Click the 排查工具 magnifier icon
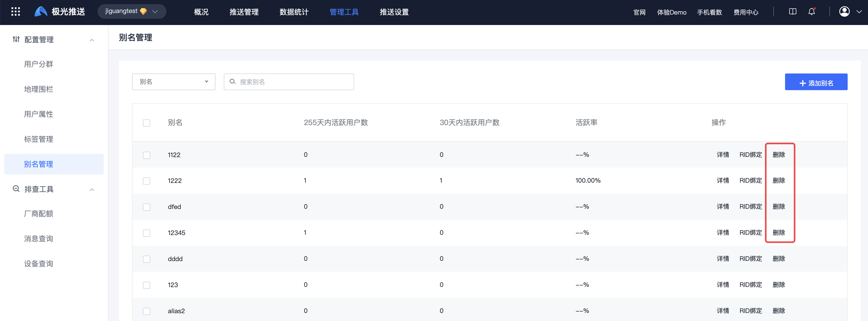 pyautogui.click(x=16, y=189)
